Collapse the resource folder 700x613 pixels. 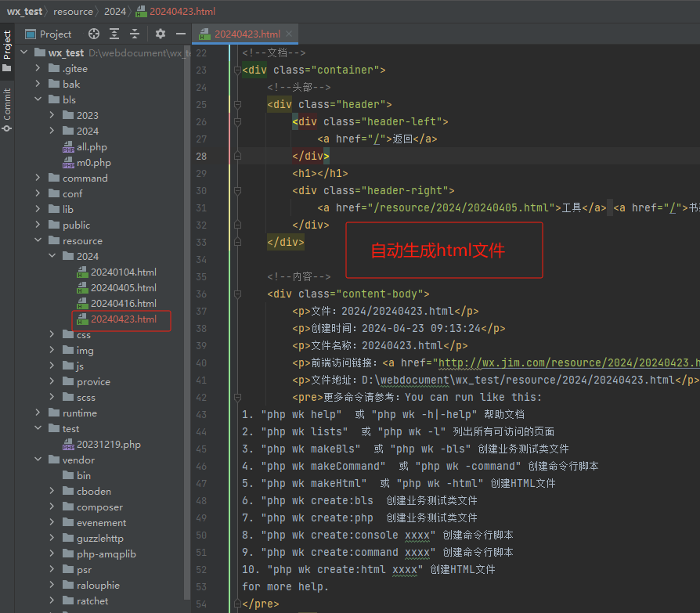(x=38, y=241)
